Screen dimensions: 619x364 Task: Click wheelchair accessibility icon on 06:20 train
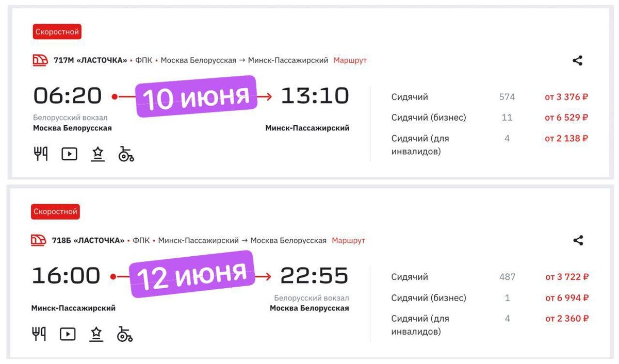coord(126,154)
